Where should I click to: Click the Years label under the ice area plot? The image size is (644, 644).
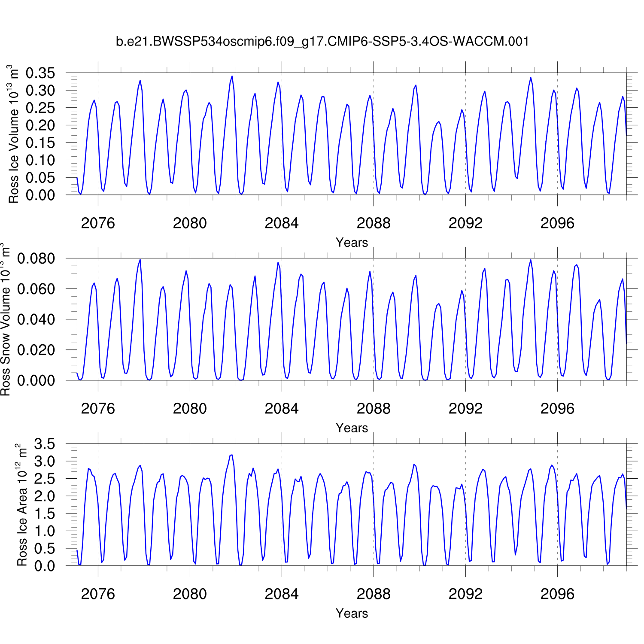coord(352,614)
